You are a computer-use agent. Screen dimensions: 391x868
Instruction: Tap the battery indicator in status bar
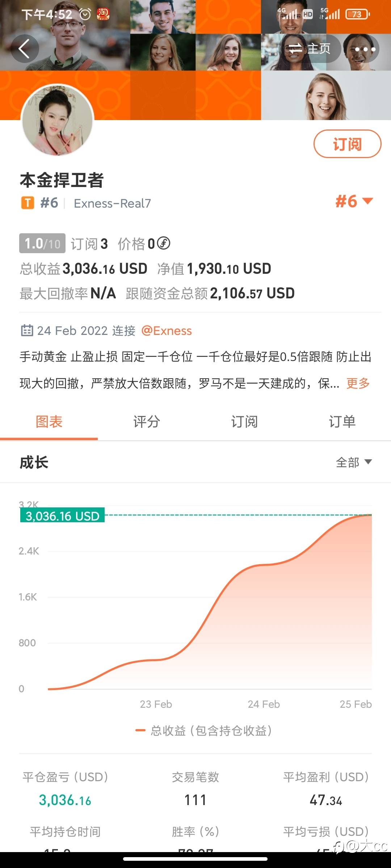point(357,14)
